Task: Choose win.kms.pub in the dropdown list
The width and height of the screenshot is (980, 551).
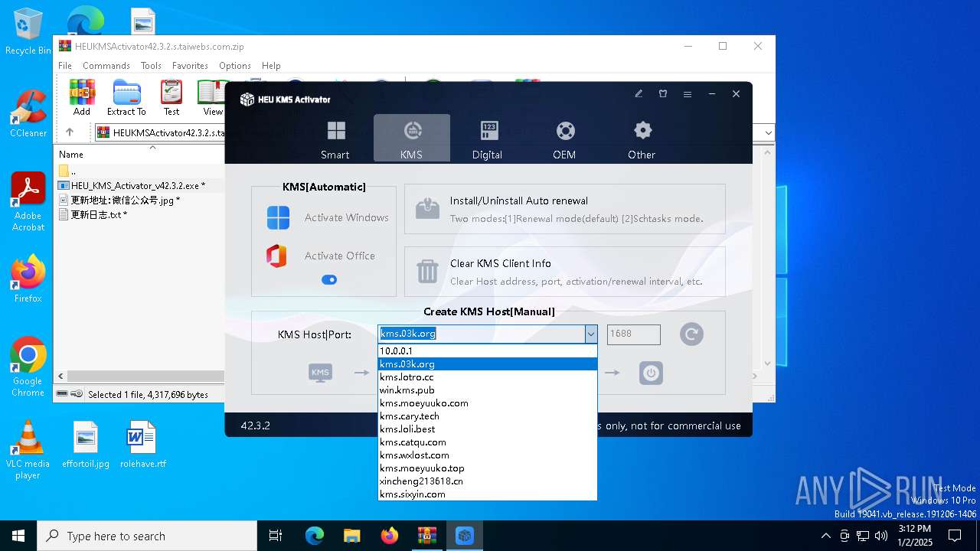Action: tap(488, 390)
